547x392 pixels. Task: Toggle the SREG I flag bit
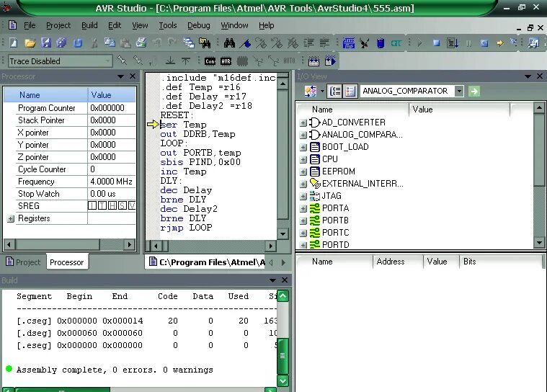[92, 206]
